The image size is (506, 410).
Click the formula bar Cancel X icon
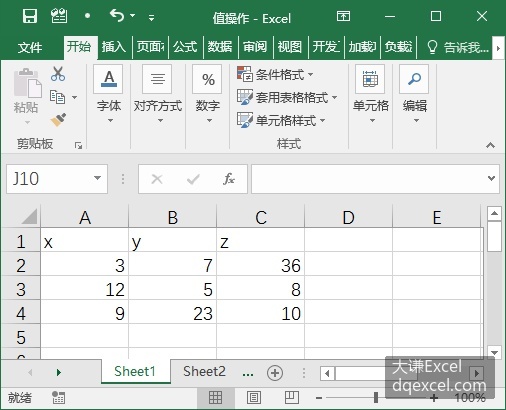(157, 179)
